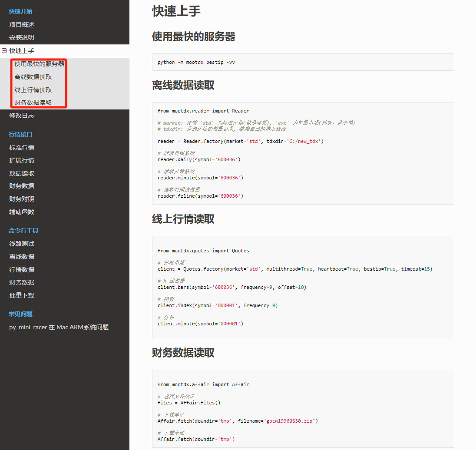Jump to 线上行情读取 subsection link

(33, 90)
